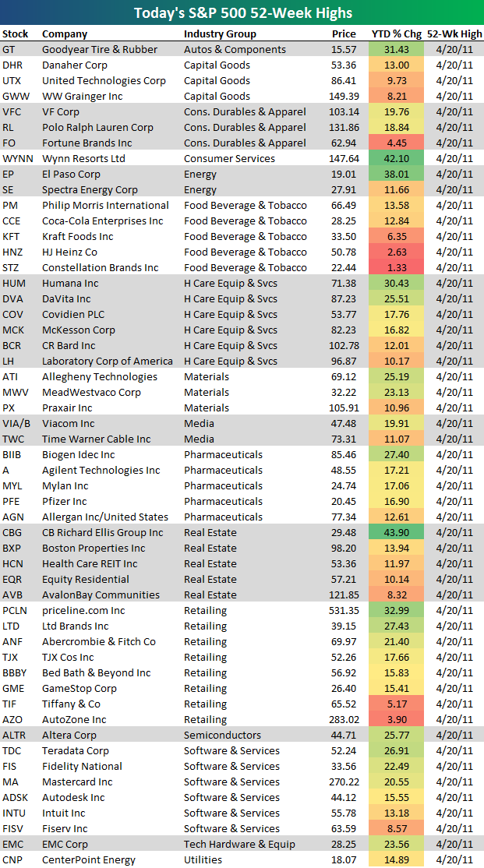Screen dimensions: 484x868
Task: Click Praxair Inc price 105.91
Action: (344, 408)
